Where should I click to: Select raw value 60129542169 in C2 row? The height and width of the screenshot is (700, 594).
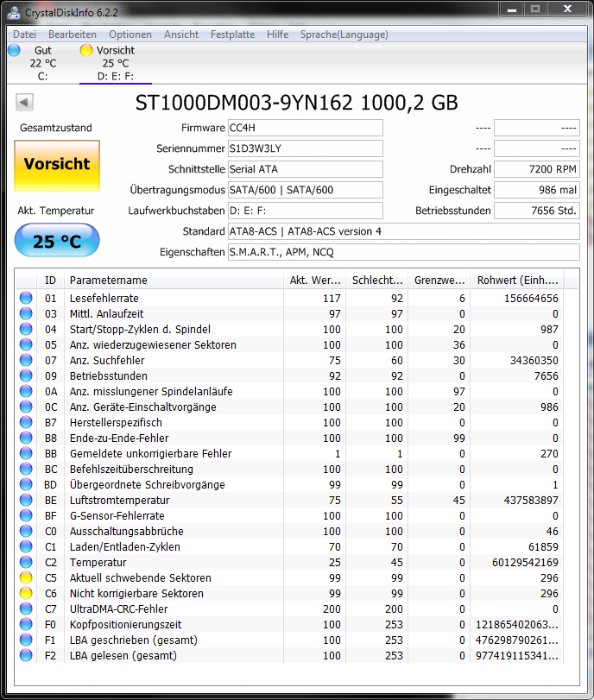(525, 563)
